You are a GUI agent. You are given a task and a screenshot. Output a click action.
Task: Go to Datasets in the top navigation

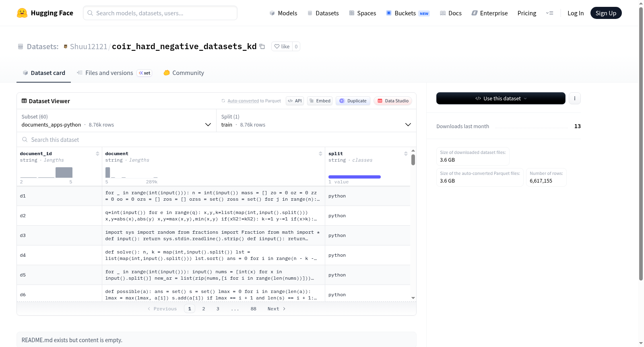(323, 13)
